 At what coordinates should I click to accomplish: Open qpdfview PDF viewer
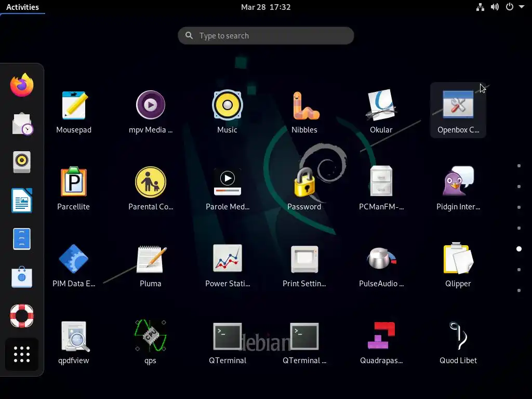pyautogui.click(x=74, y=342)
